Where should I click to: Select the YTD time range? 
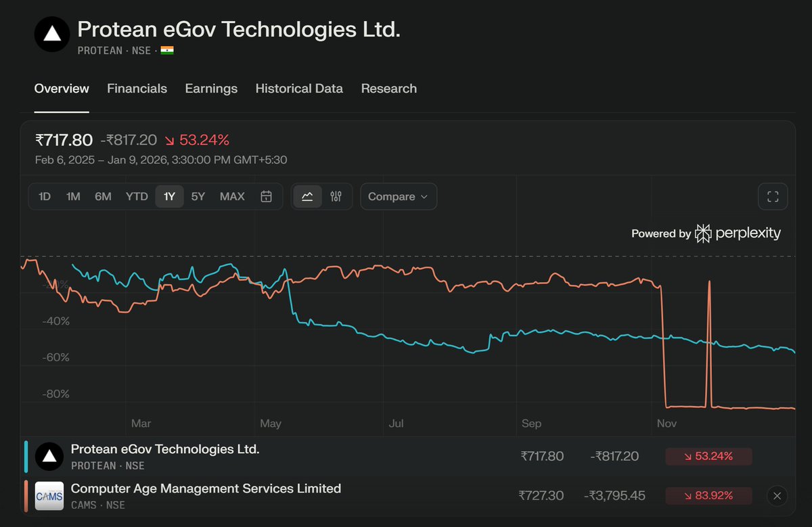pyautogui.click(x=137, y=197)
